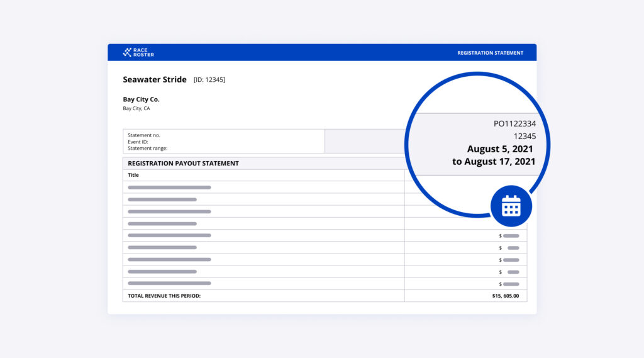This screenshot has height=358, width=644.
Task: Click the Race Roster logo
Action: pyautogui.click(x=138, y=52)
